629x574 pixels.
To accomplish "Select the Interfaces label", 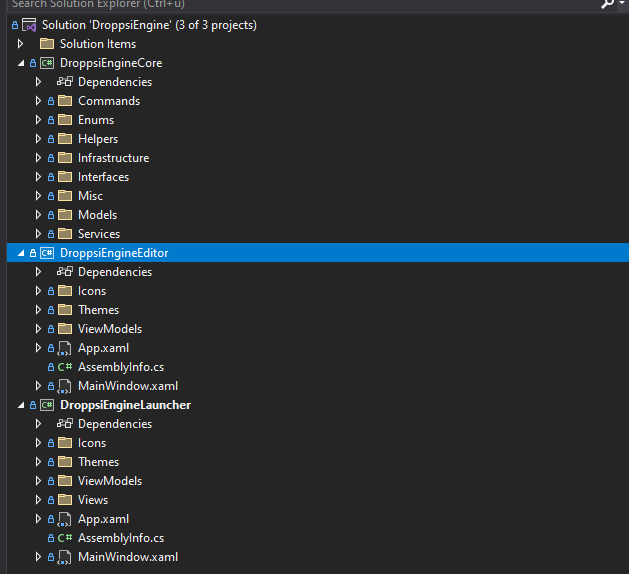I will [x=103, y=176].
